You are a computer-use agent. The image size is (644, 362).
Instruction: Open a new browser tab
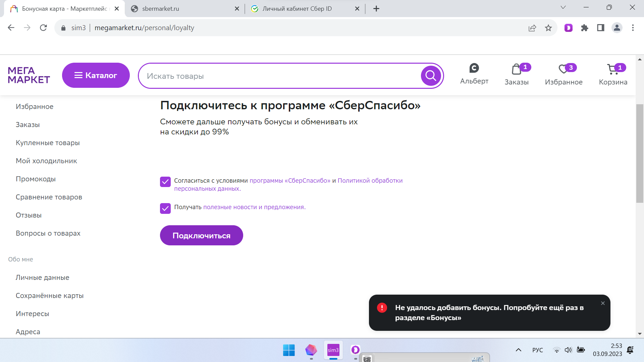(x=376, y=9)
